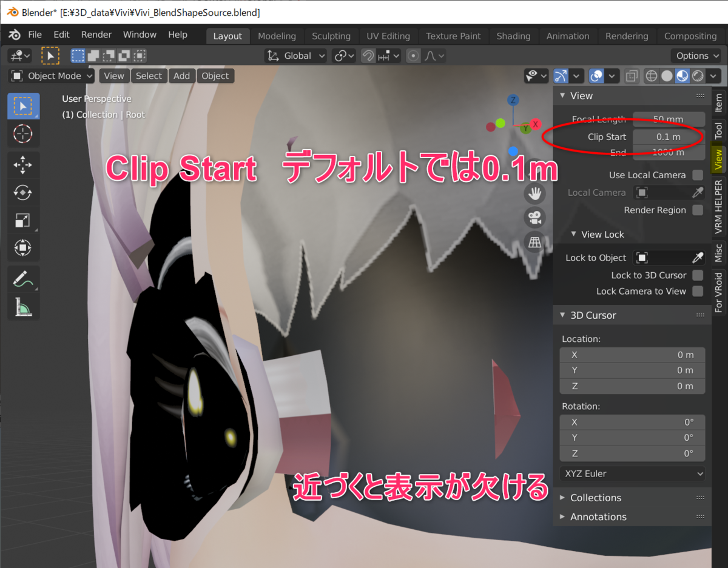The image size is (728, 568).
Task: Open the Global transform orientation dropdown
Action: click(296, 56)
